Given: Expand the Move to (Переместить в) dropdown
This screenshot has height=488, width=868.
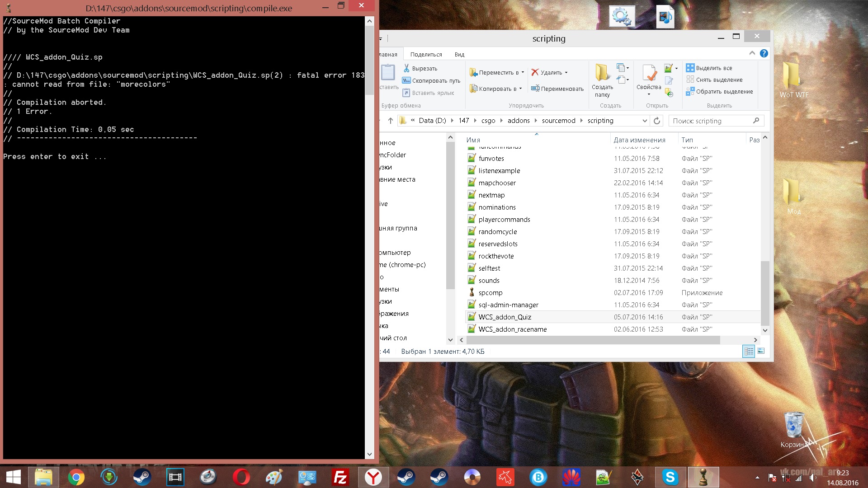Looking at the screenshot, I should coord(523,72).
